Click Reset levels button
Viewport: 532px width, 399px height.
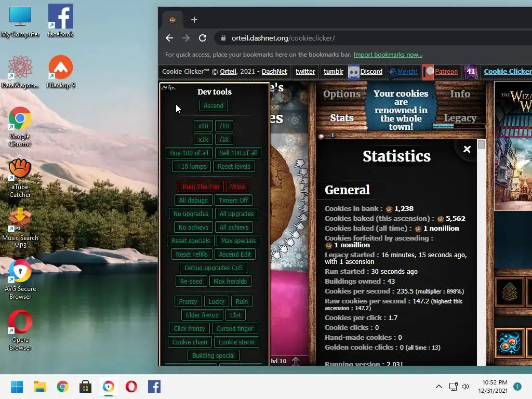click(x=234, y=167)
